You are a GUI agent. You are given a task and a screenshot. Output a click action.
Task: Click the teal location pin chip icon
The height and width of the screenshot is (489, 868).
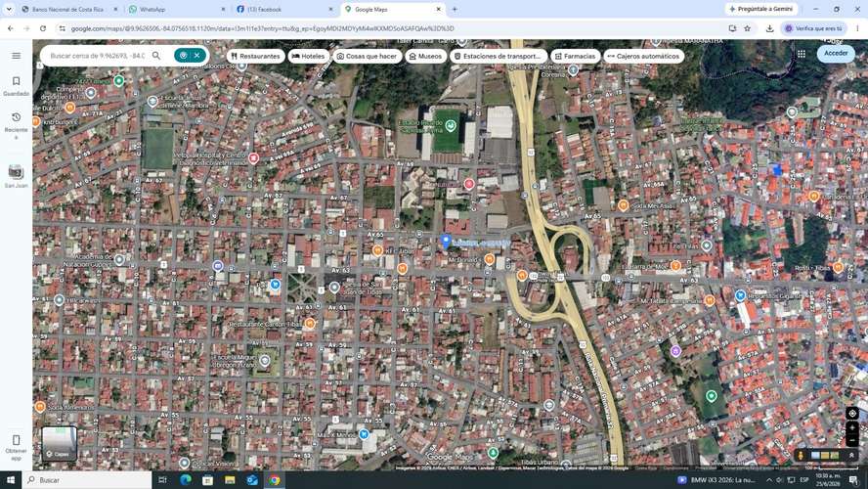pyautogui.click(x=183, y=56)
